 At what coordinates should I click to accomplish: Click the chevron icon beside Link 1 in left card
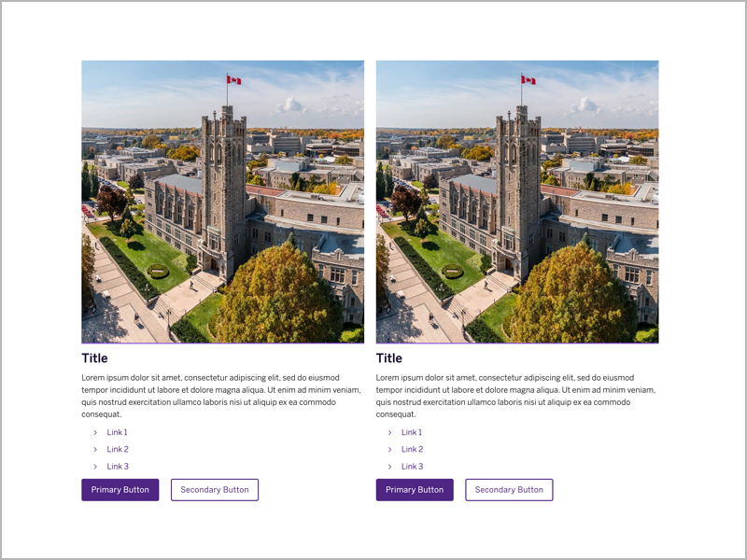tap(95, 433)
